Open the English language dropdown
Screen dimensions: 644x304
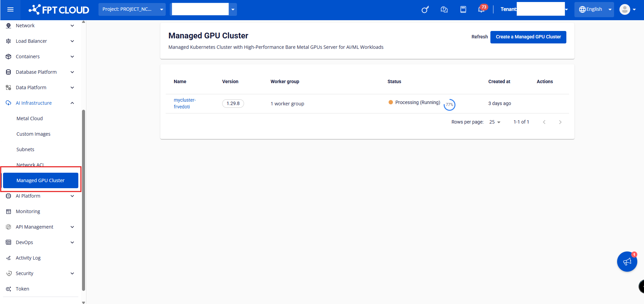[594, 9]
